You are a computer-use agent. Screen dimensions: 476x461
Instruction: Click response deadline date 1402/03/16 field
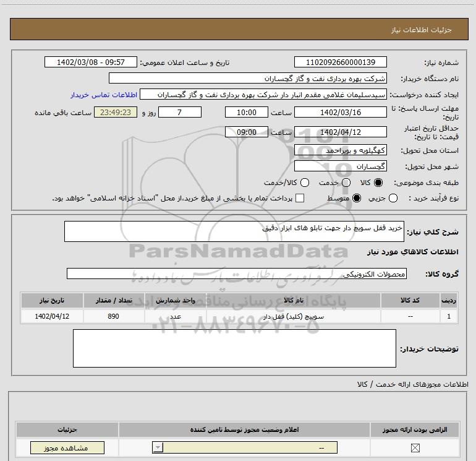pos(340,112)
